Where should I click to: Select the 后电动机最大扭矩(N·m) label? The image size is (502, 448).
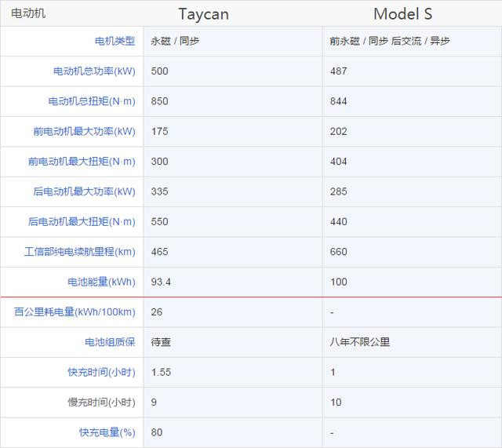82,221
